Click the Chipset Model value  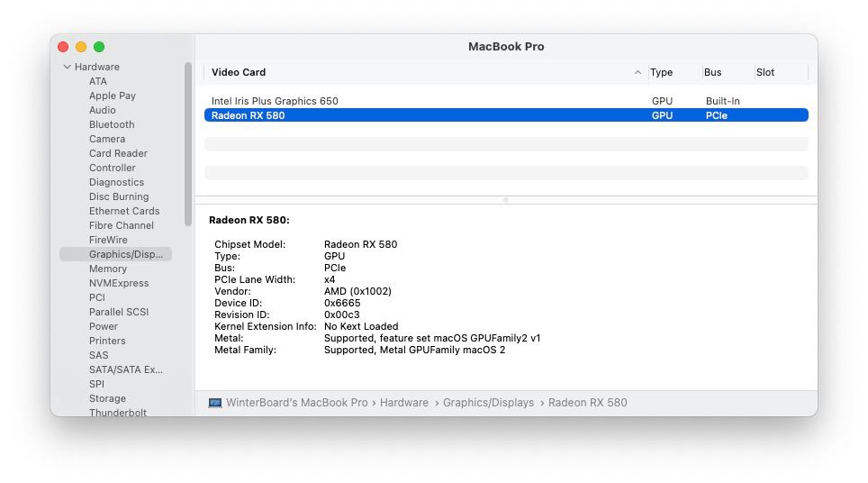tap(360, 244)
